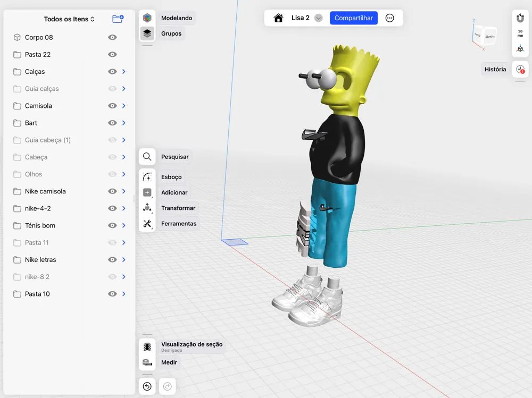Image resolution: width=532 pixels, height=398 pixels.
Task: Toggle the Visualização de seção icon
Action: point(147,346)
